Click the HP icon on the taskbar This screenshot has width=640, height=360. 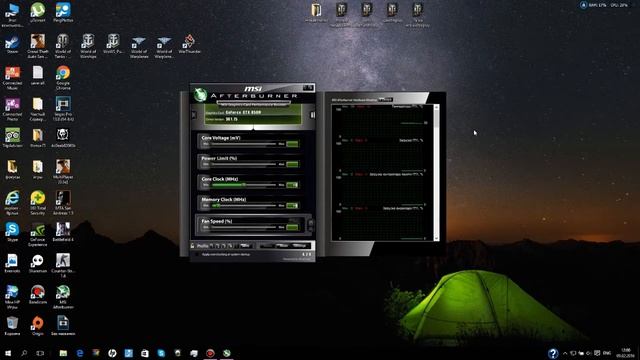[112, 353]
